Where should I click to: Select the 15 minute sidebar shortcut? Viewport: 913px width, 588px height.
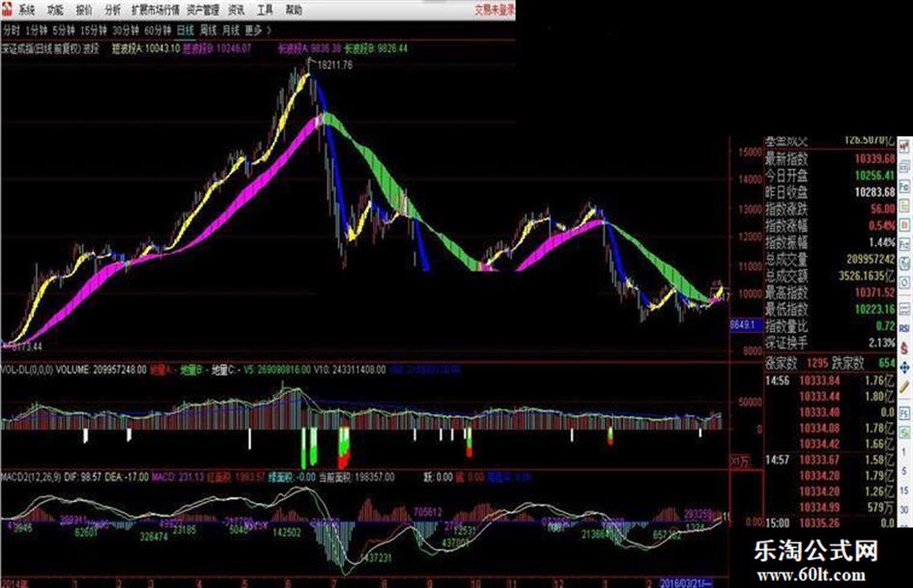pyautogui.click(x=904, y=490)
